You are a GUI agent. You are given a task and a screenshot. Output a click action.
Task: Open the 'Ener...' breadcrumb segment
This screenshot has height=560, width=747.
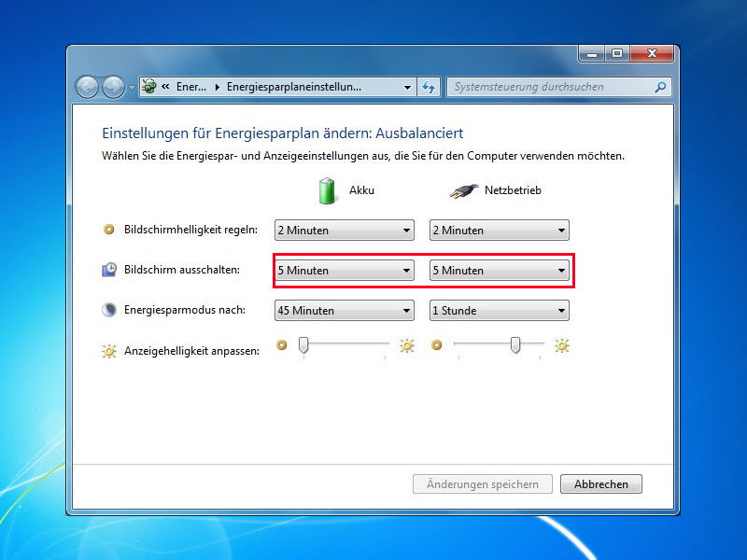(191, 87)
